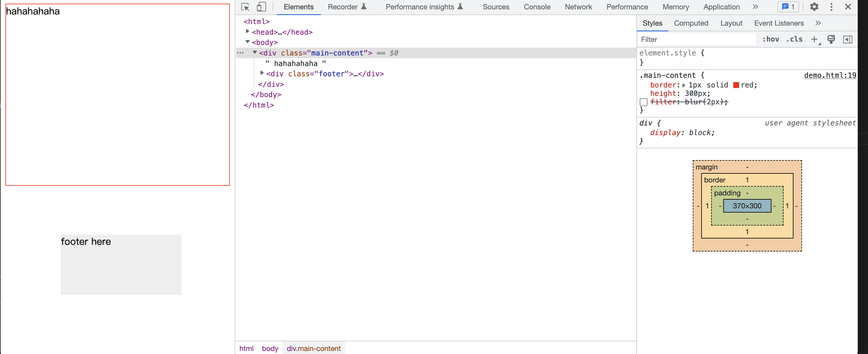
Task: Click the red border color swatch
Action: 736,85
